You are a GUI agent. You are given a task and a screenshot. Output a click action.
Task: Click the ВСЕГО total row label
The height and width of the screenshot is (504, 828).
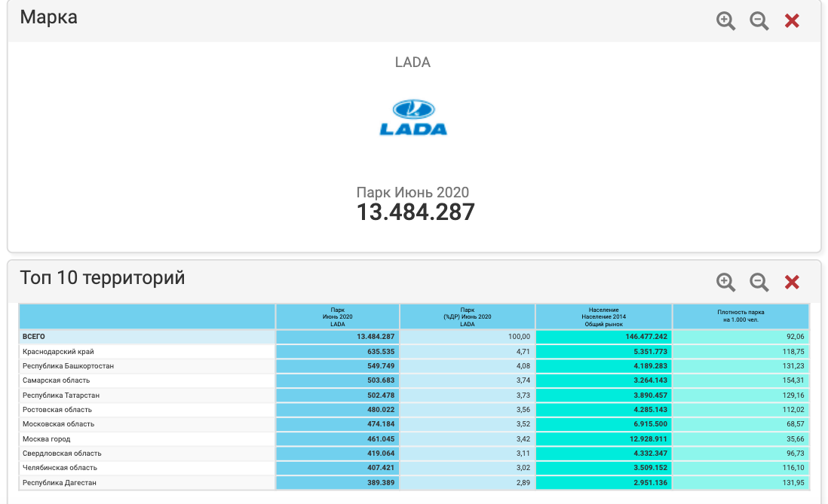click(35, 337)
